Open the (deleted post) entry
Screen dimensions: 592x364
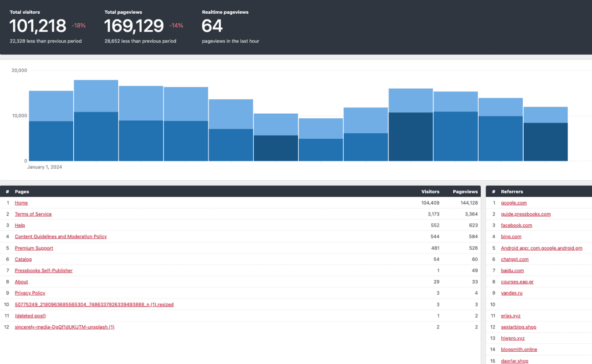(30, 316)
